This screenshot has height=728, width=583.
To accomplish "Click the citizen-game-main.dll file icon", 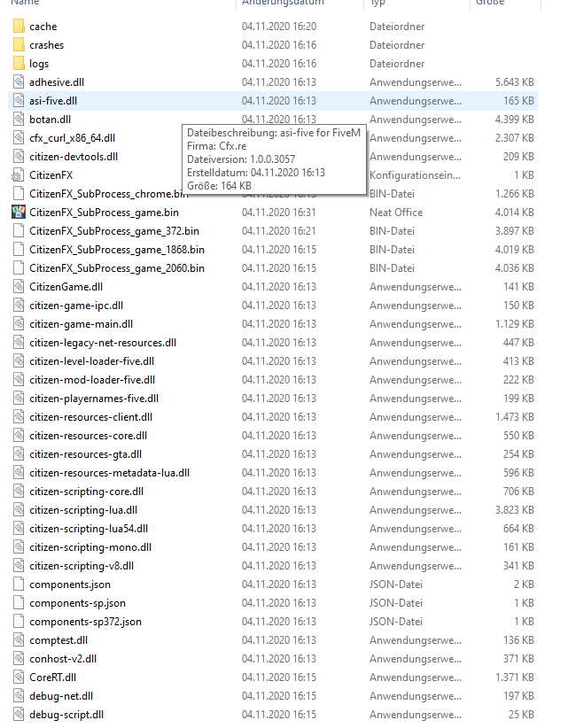I will pyautogui.click(x=19, y=323).
